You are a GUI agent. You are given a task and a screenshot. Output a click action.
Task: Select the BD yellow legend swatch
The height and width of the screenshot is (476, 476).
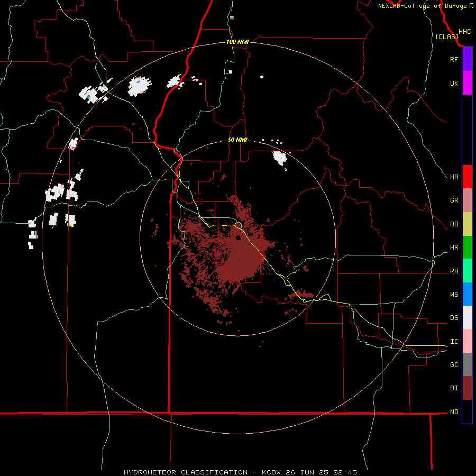[x=467, y=224]
